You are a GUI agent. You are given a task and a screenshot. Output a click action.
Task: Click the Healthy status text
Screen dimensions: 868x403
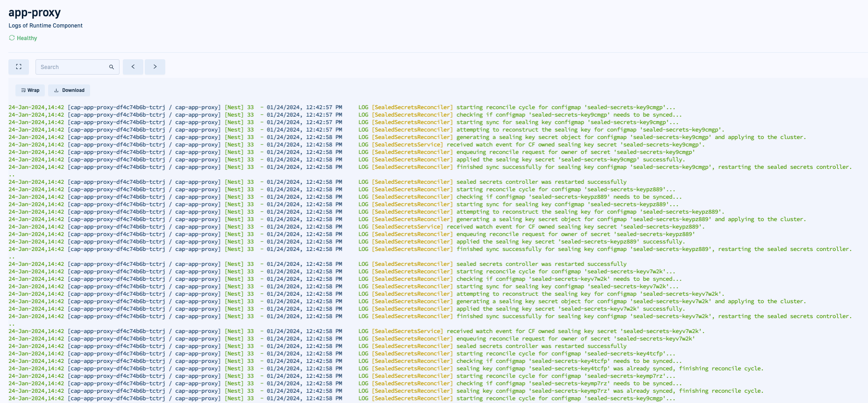click(27, 38)
